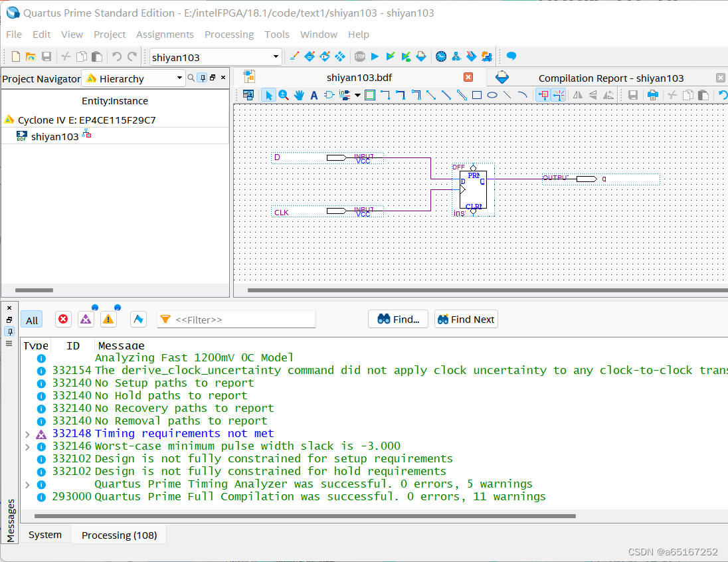Click the messages Filter input field

(x=236, y=320)
